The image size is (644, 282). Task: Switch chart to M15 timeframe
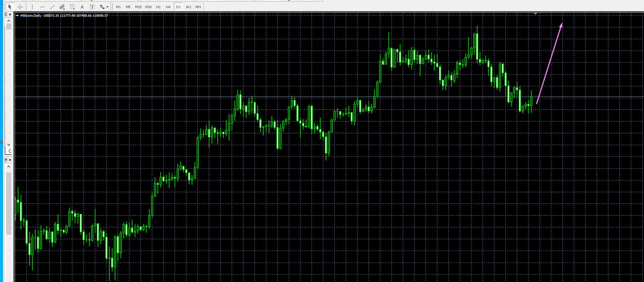[138, 7]
